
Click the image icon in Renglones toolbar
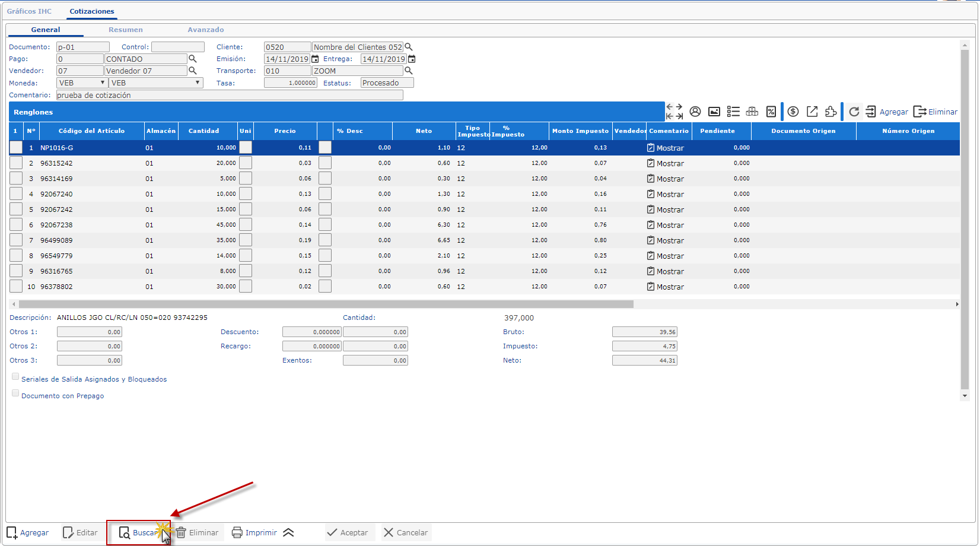tap(714, 112)
